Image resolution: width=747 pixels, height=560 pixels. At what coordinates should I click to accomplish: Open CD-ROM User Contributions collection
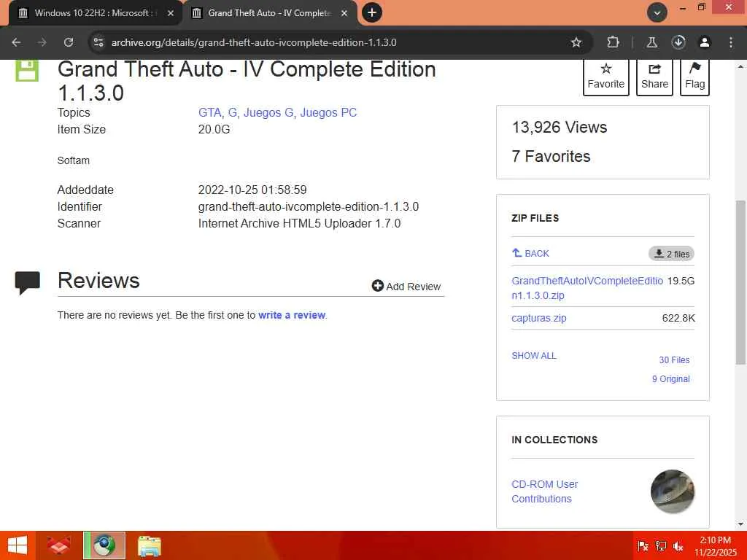544,491
